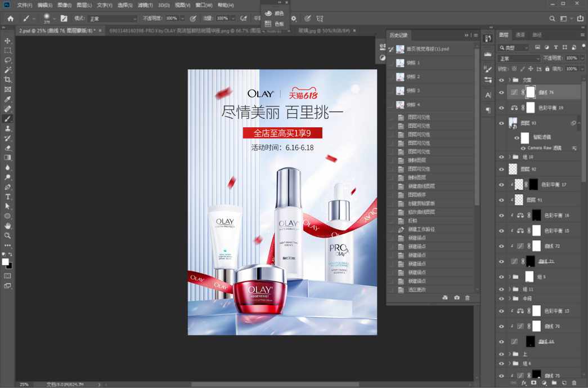The image size is (588, 388).
Task: Select the Ellipse shape tool
Action: click(7, 216)
